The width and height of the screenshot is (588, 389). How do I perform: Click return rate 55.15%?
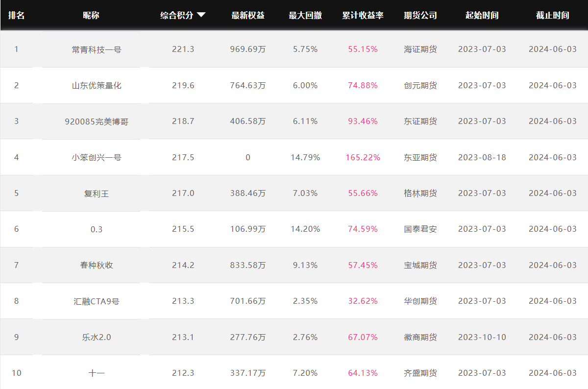pyautogui.click(x=363, y=49)
